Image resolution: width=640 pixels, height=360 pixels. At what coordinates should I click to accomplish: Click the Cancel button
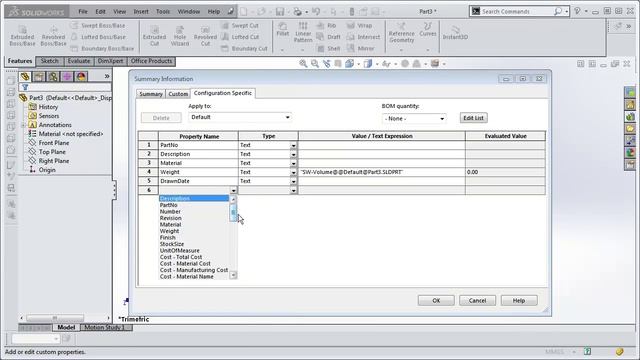pyautogui.click(x=477, y=301)
